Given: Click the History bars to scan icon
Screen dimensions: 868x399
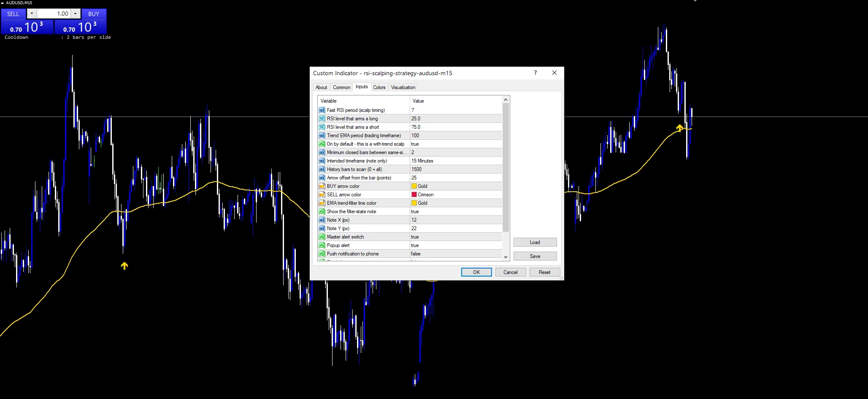Looking at the screenshot, I should (x=322, y=169).
